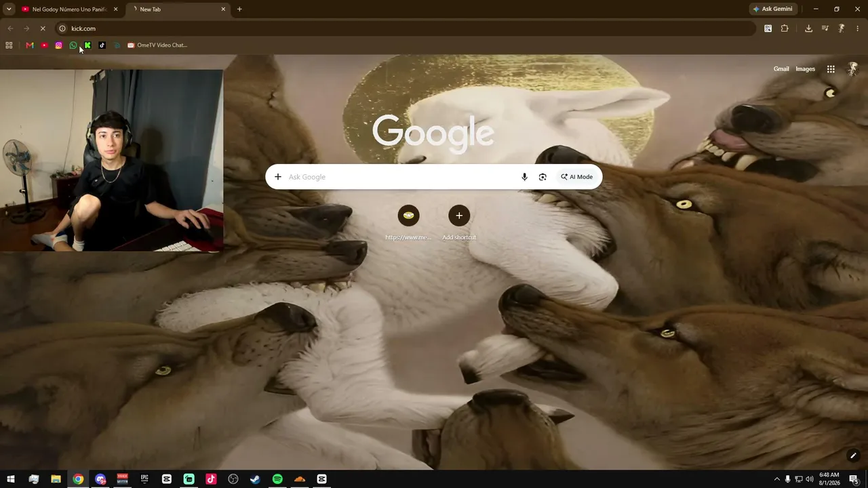Click the Add shortcut tile
Image resolution: width=868 pixels, height=488 pixels.
(x=459, y=224)
